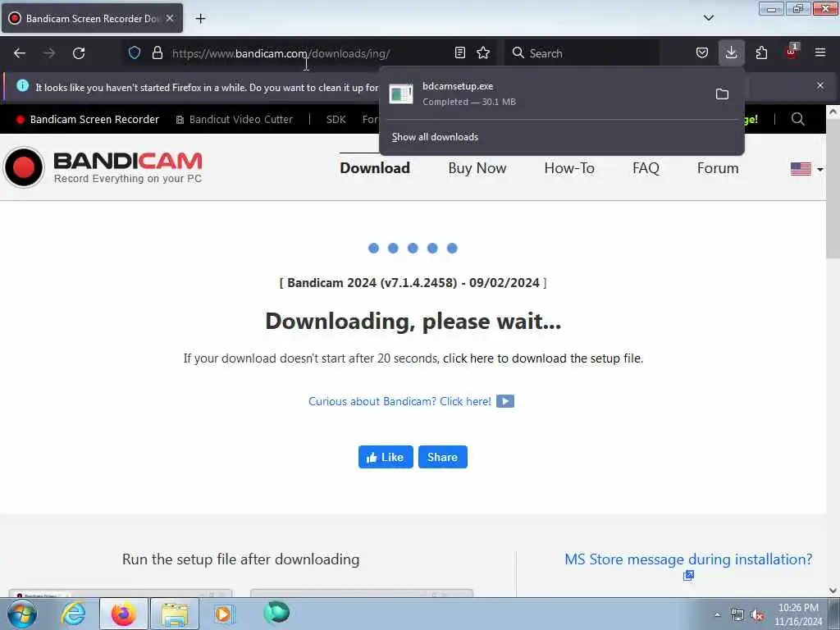
Task: Click here to download the setup file
Action: [x=543, y=358]
